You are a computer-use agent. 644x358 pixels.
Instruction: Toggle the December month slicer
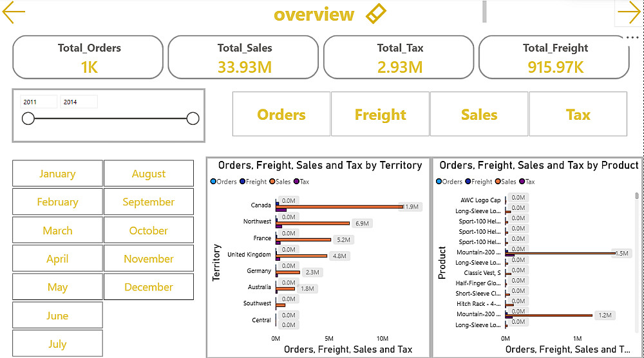pyautogui.click(x=149, y=287)
